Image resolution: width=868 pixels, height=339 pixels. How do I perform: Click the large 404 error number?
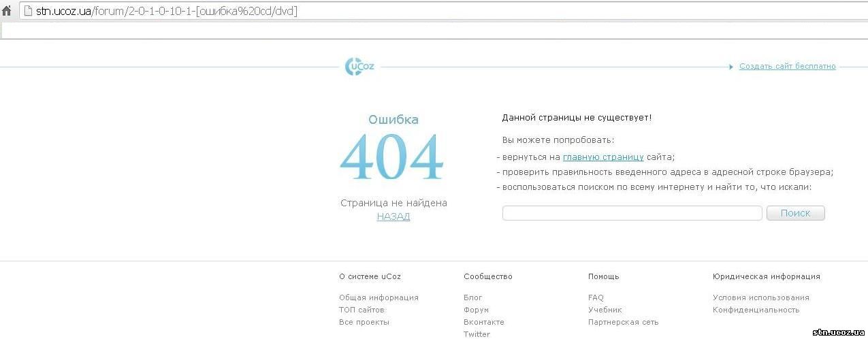point(392,157)
